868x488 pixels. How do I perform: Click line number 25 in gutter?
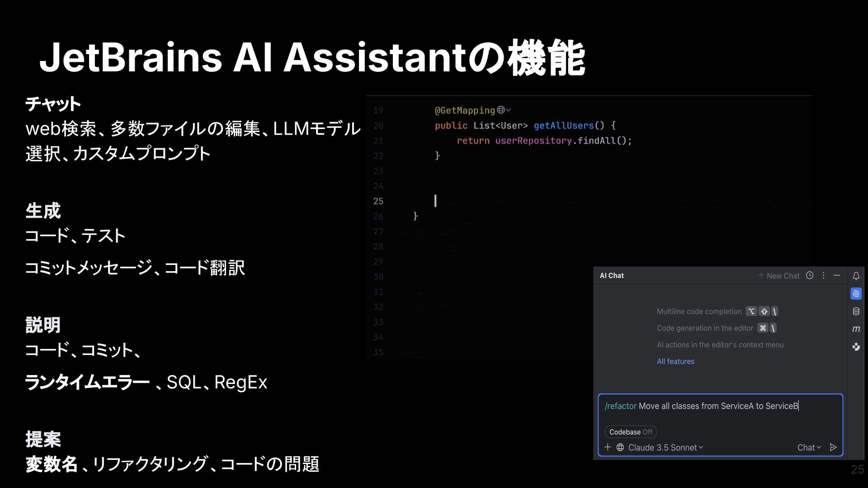378,201
